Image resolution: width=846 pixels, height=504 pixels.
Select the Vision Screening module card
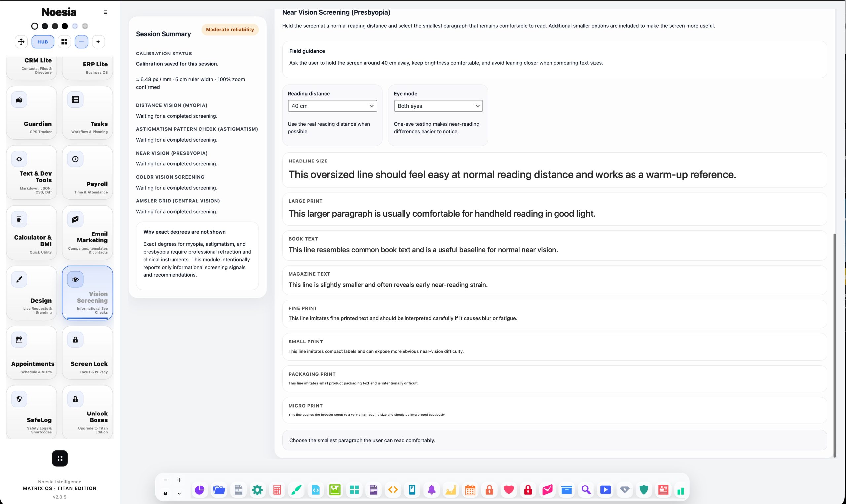click(87, 293)
